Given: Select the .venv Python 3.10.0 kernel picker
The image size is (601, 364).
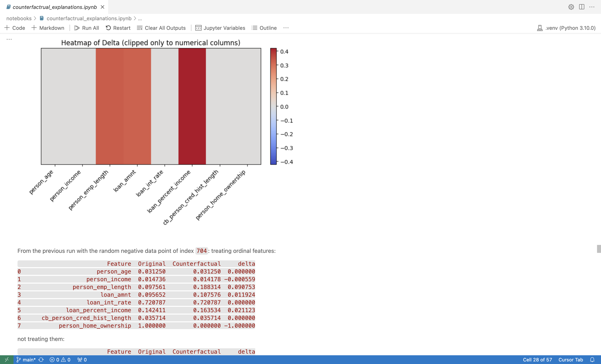Looking at the screenshot, I should (x=566, y=28).
